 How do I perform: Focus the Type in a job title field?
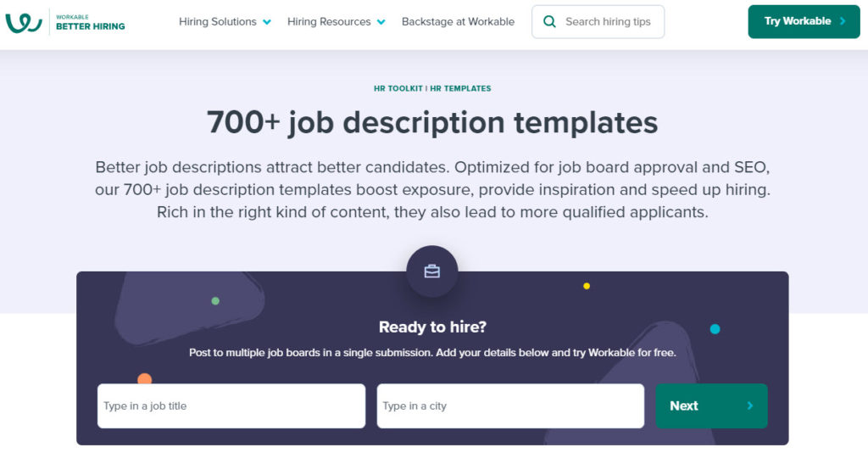pos(231,406)
